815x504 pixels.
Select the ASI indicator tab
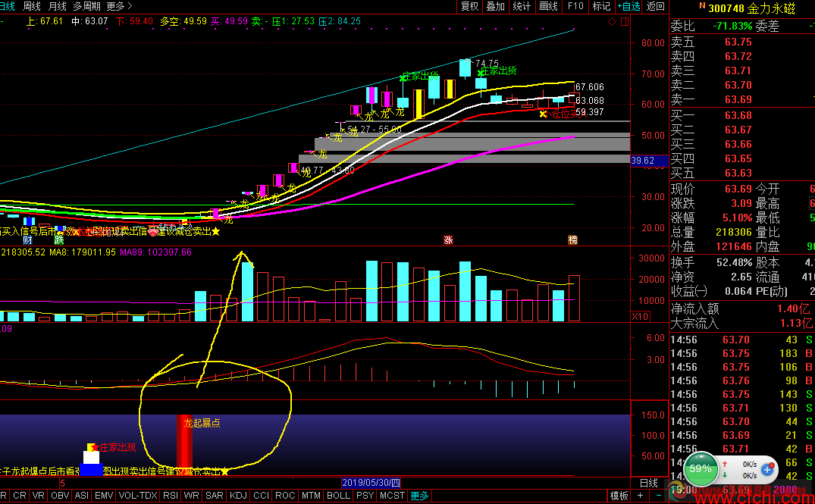82,496
